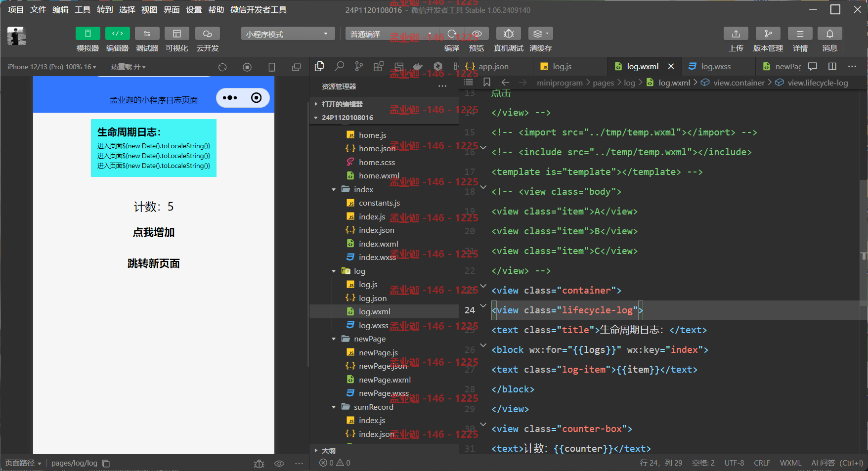Copy the page path icon
Screen dimensions: 868x471
pos(106,463)
